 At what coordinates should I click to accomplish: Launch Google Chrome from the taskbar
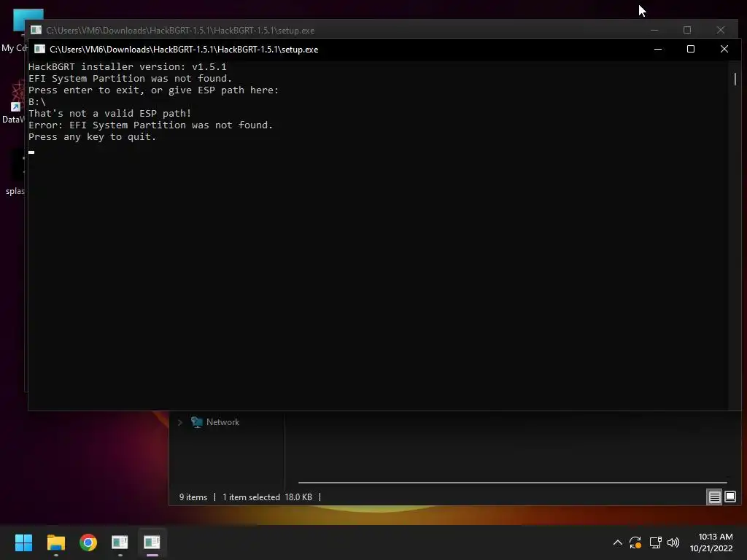(88, 542)
